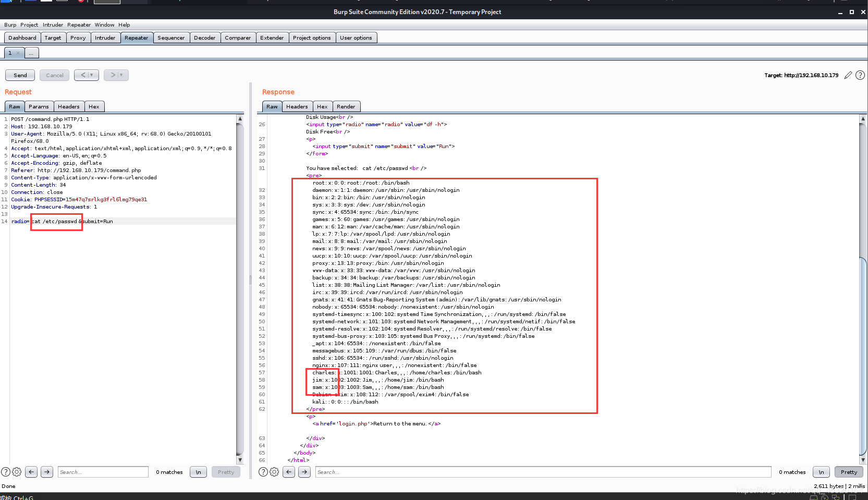Screen dimensions: 868x500
Task: Click the Cancel request button
Action: click(x=55, y=75)
